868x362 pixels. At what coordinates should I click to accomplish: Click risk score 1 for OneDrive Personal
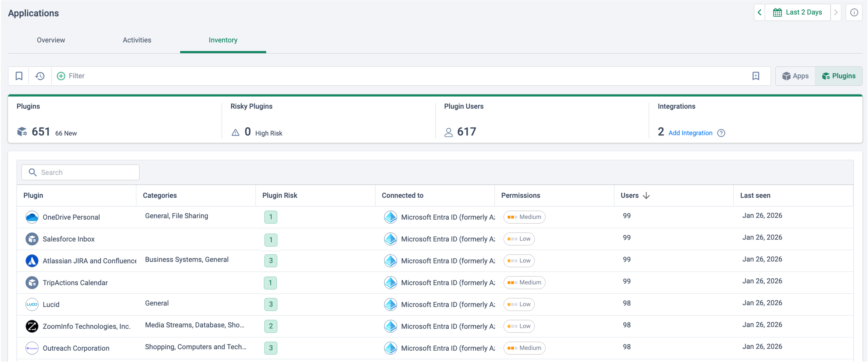point(271,217)
